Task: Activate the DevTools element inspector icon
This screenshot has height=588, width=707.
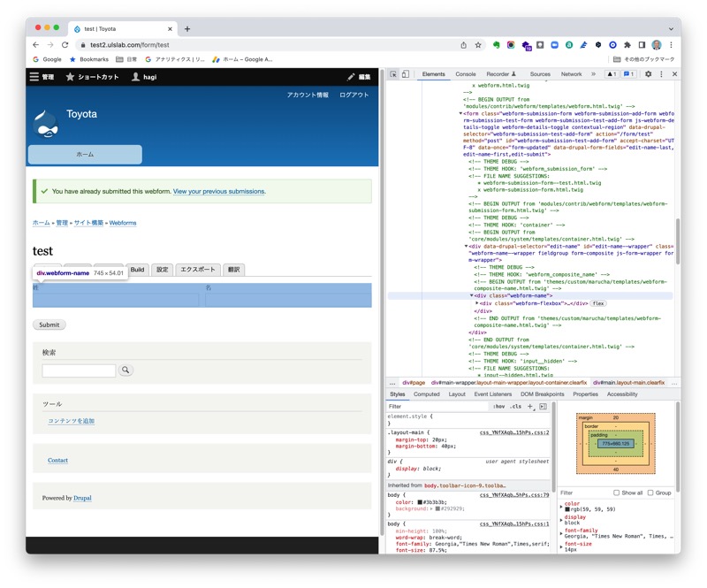Action: 393,74
